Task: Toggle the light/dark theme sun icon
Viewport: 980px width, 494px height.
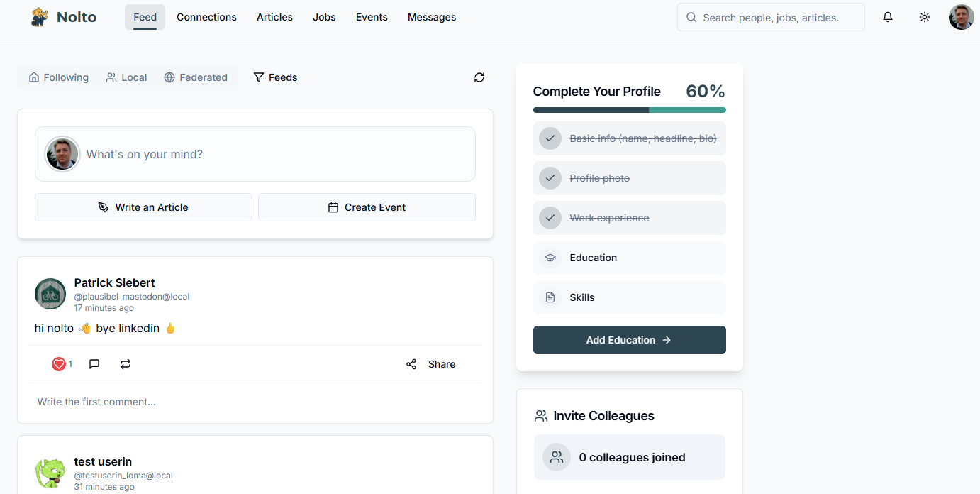Action: (x=924, y=17)
